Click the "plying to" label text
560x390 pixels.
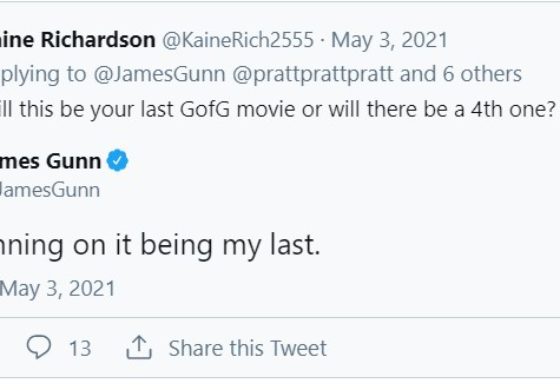pyautogui.click(x=43, y=75)
